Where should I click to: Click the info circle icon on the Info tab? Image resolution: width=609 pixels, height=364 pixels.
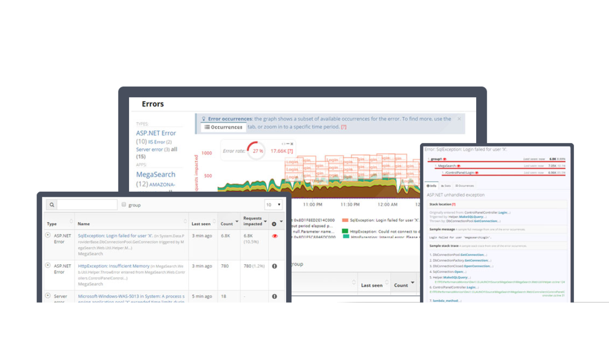point(429,185)
